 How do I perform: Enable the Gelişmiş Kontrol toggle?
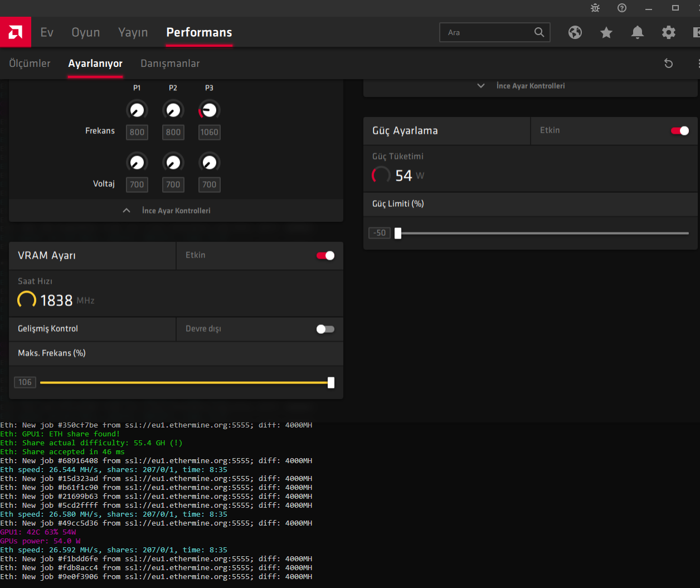pyautogui.click(x=325, y=329)
